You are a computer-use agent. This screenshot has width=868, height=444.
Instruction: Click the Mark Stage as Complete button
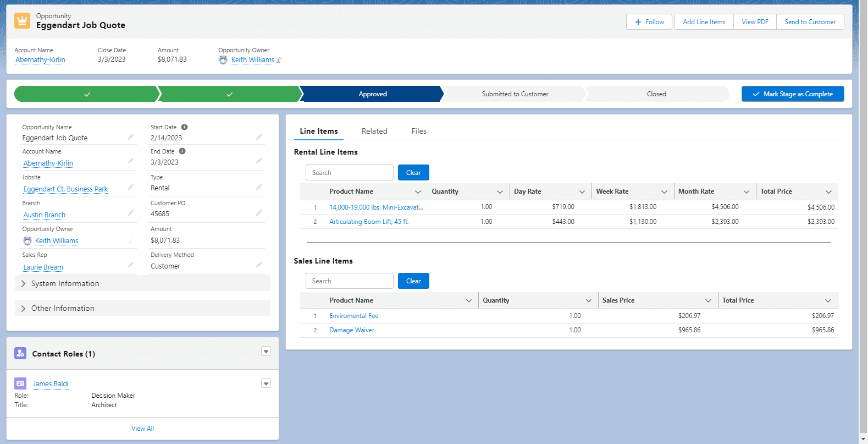pos(792,94)
